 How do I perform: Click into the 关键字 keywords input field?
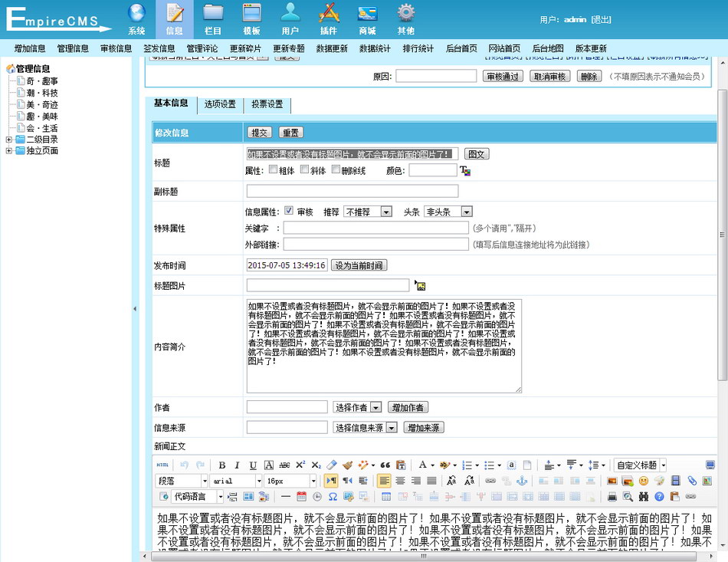tap(376, 228)
